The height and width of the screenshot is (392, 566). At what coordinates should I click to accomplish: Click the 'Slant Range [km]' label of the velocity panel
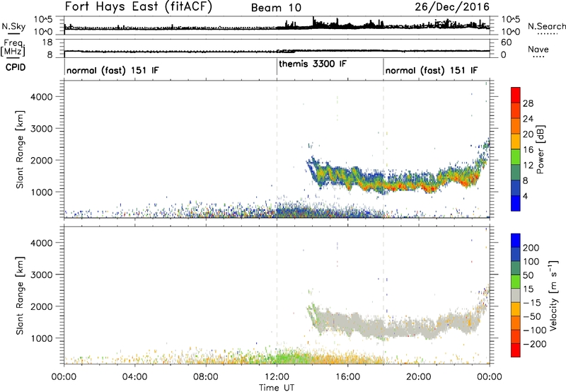click(20, 296)
